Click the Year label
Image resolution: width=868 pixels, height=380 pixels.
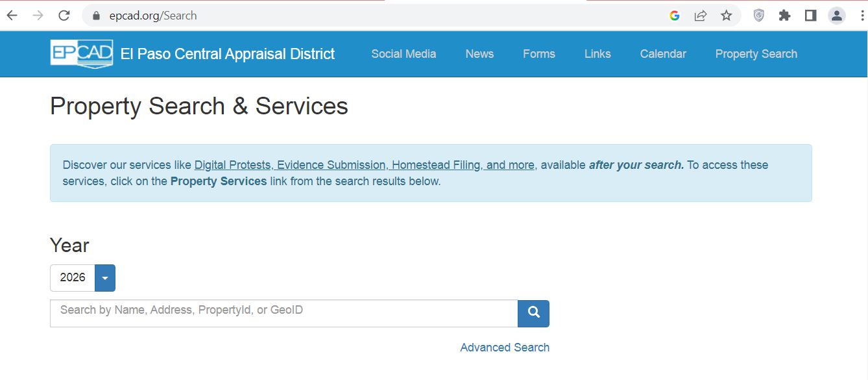pos(69,246)
